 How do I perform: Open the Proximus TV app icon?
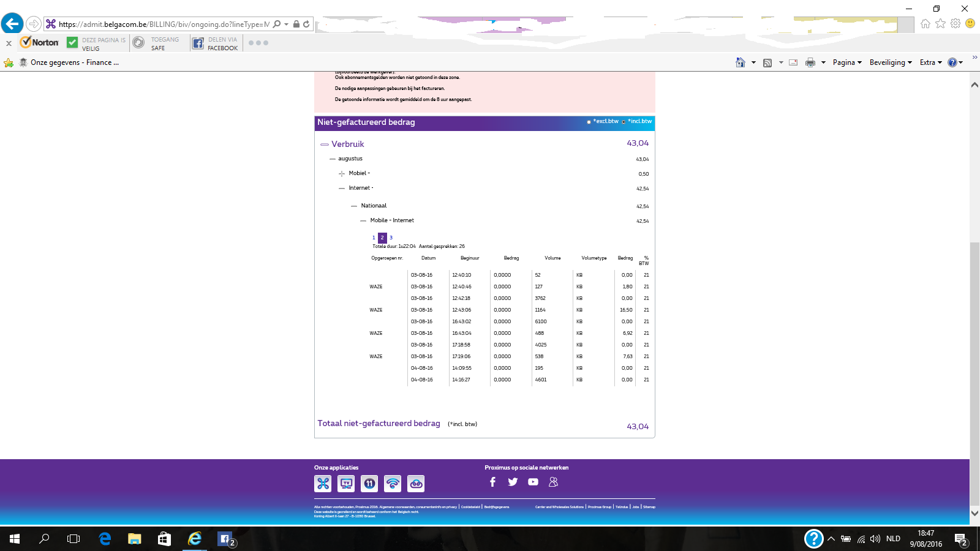point(346,484)
